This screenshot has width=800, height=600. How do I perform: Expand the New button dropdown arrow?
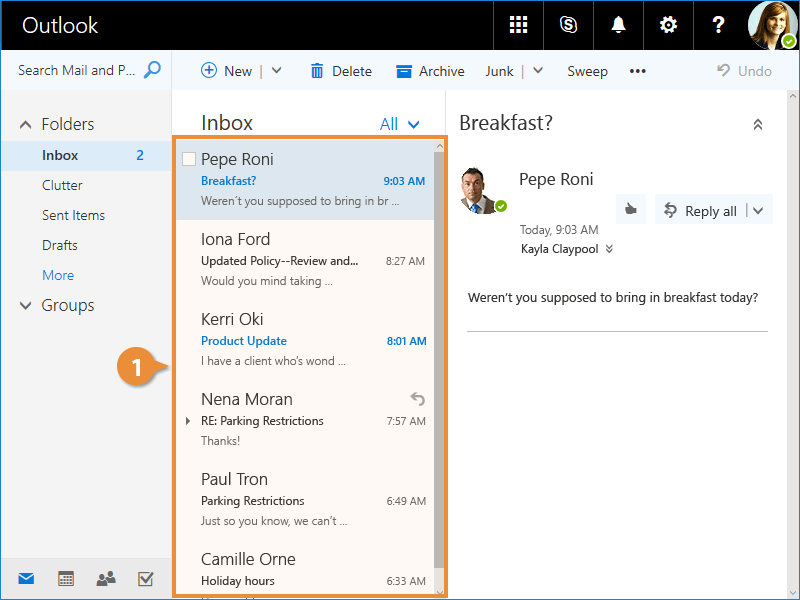point(277,71)
